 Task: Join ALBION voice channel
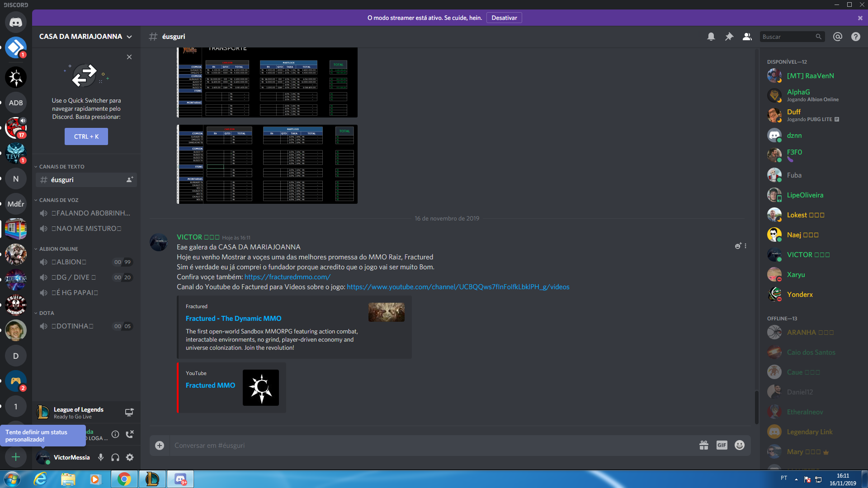[x=86, y=262]
